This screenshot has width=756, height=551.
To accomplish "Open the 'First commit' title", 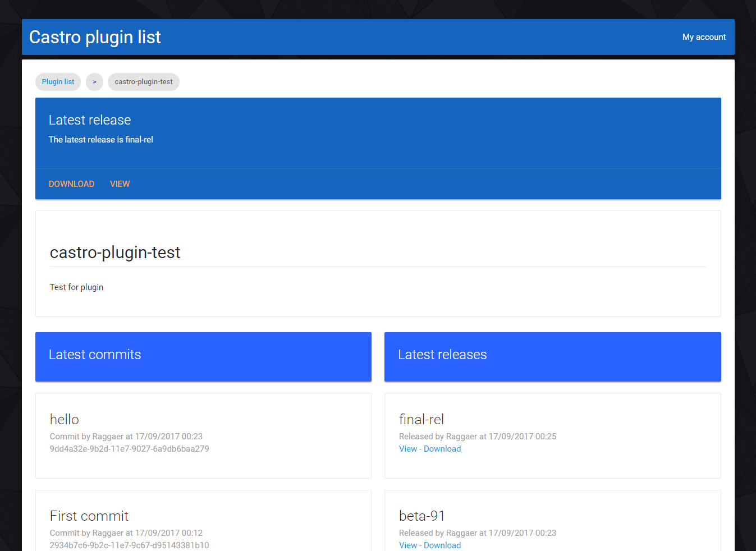I will (89, 516).
